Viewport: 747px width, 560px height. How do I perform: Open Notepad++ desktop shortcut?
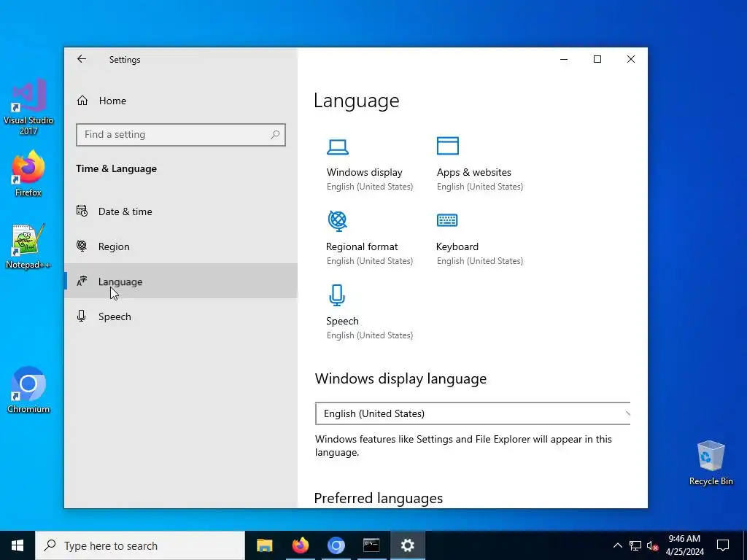[x=28, y=246]
